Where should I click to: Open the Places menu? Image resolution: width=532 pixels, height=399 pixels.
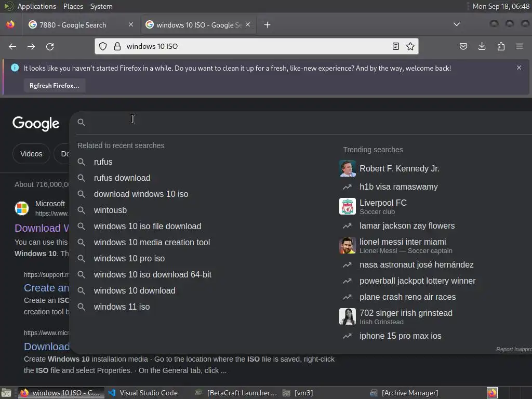point(73,6)
